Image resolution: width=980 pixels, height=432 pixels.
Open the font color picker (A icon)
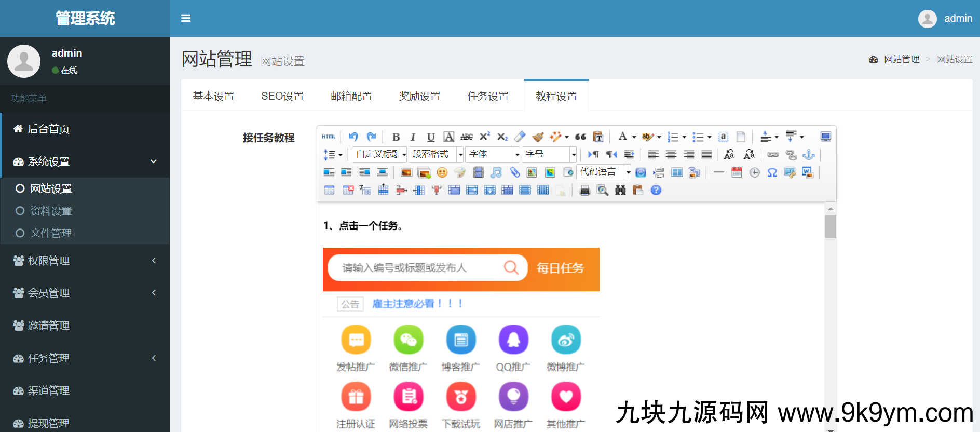[x=622, y=137]
